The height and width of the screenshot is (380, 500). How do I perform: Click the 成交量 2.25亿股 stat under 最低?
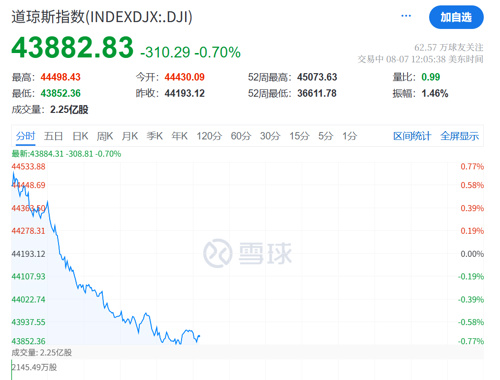[50, 109]
